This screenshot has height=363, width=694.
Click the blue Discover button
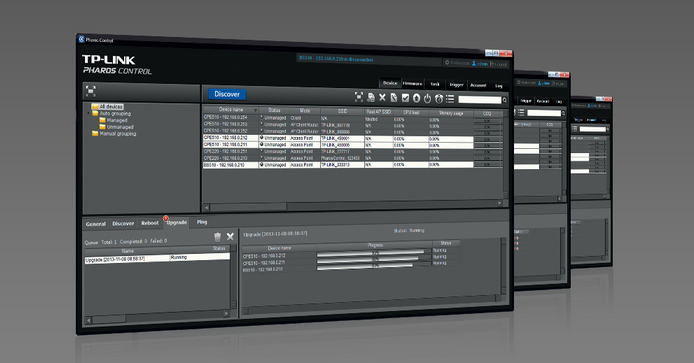(227, 94)
